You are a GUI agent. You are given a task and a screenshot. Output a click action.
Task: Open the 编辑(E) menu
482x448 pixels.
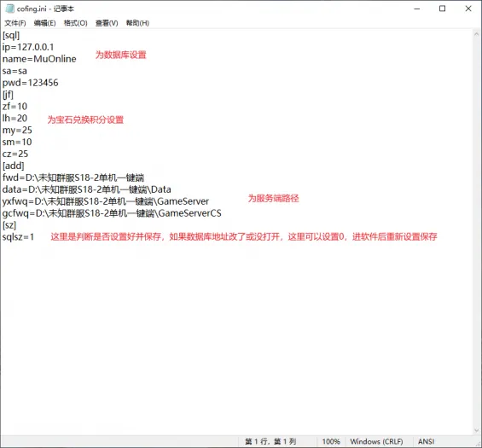(44, 23)
